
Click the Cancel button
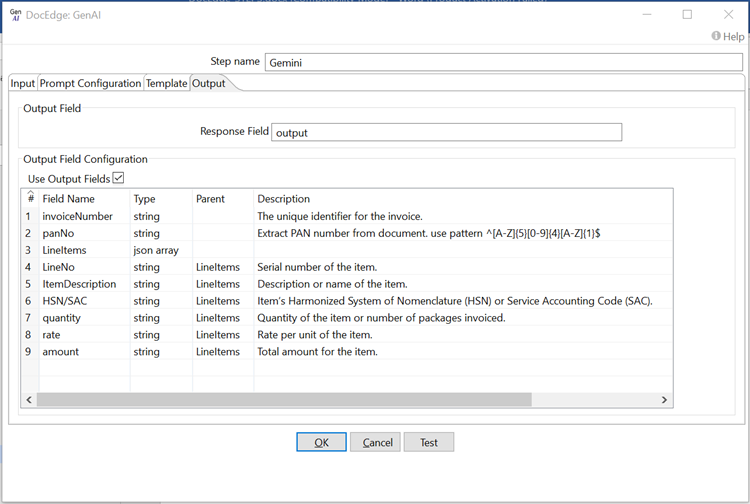[x=377, y=443]
